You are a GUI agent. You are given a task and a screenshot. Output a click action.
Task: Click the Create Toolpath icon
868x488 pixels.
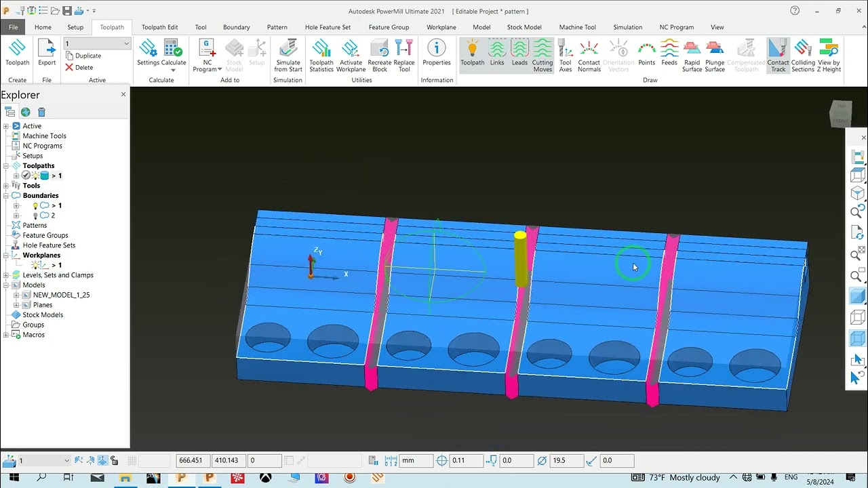[17, 49]
